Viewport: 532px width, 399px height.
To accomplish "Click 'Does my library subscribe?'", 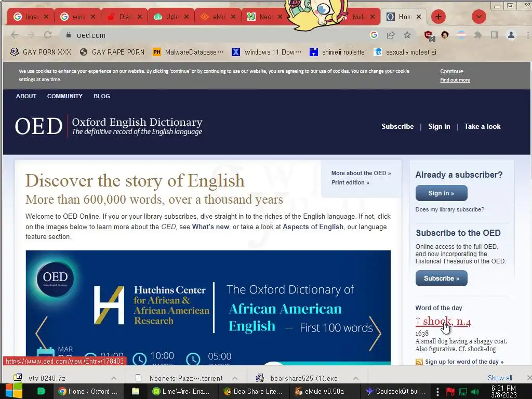I will (450, 210).
